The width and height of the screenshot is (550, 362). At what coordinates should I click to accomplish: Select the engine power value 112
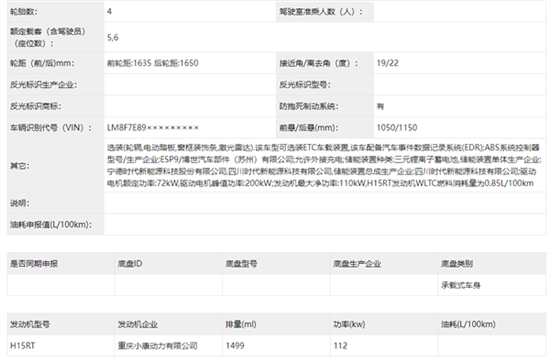point(340,346)
